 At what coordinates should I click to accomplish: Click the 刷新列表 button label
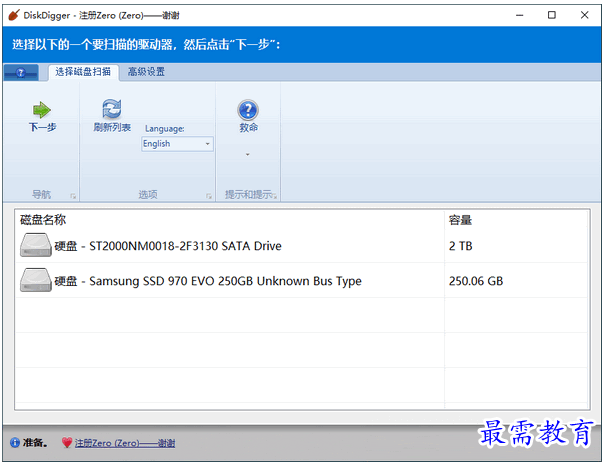112,127
